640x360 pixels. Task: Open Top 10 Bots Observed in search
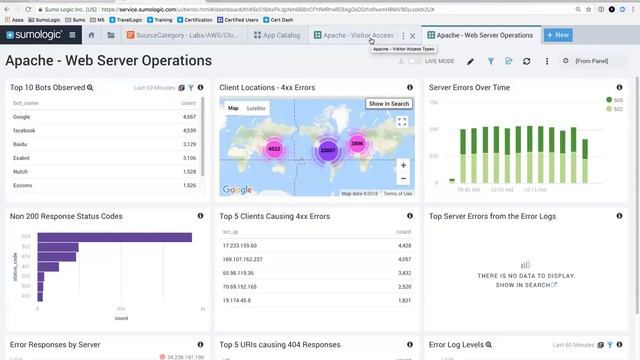pos(90,88)
